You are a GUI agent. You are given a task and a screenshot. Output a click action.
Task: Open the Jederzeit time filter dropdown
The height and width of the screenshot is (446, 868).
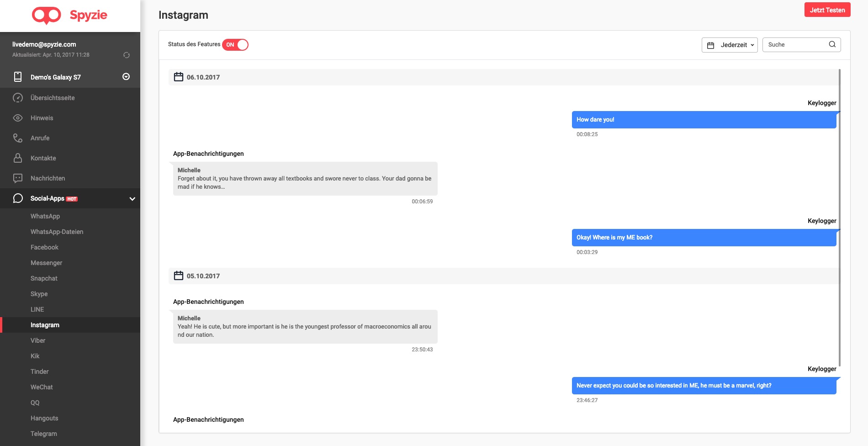click(729, 45)
